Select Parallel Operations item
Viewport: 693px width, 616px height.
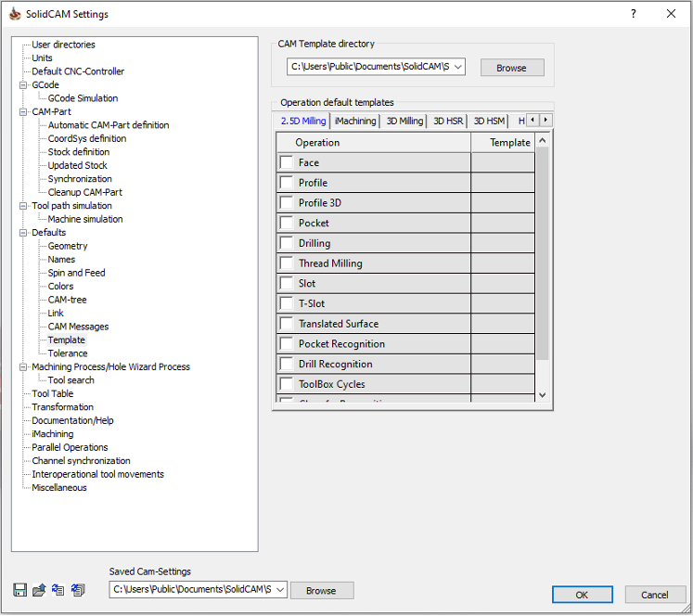pyautogui.click(x=70, y=448)
